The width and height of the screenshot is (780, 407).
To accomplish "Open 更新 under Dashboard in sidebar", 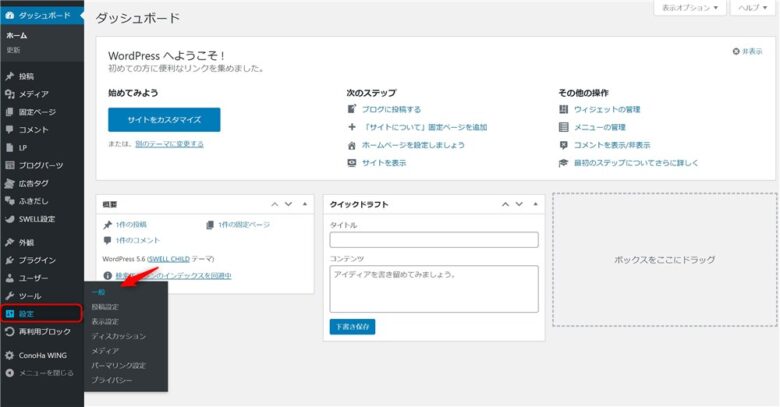I will (x=13, y=50).
